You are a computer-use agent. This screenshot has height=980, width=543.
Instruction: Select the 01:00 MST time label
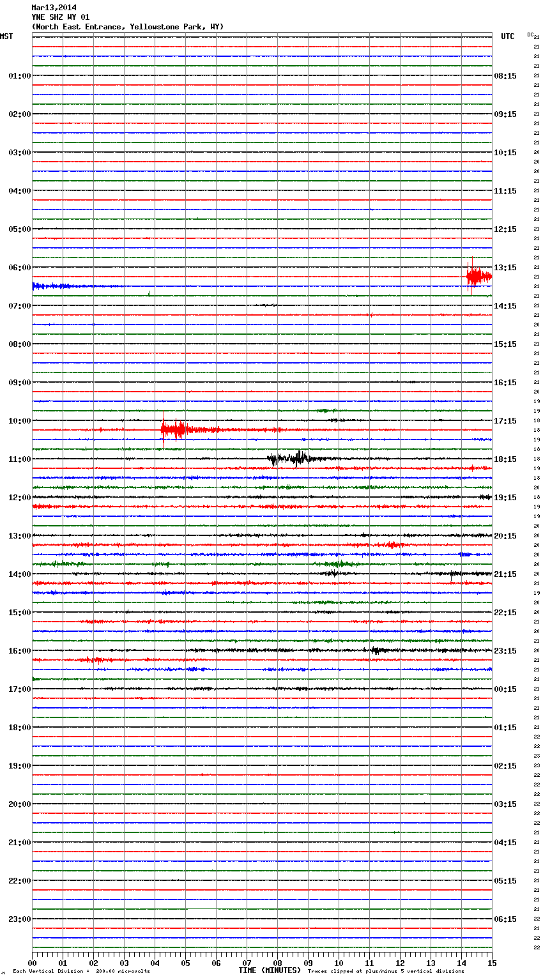tap(19, 76)
